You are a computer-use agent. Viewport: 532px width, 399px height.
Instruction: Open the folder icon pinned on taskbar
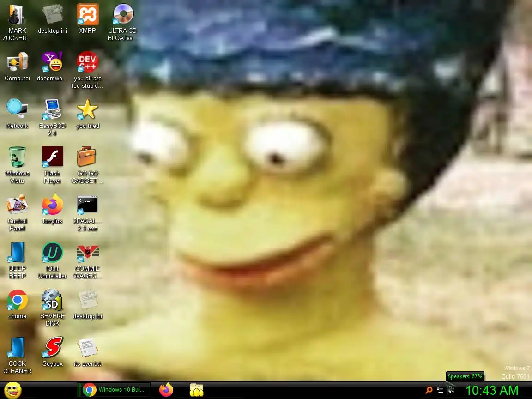click(196, 390)
